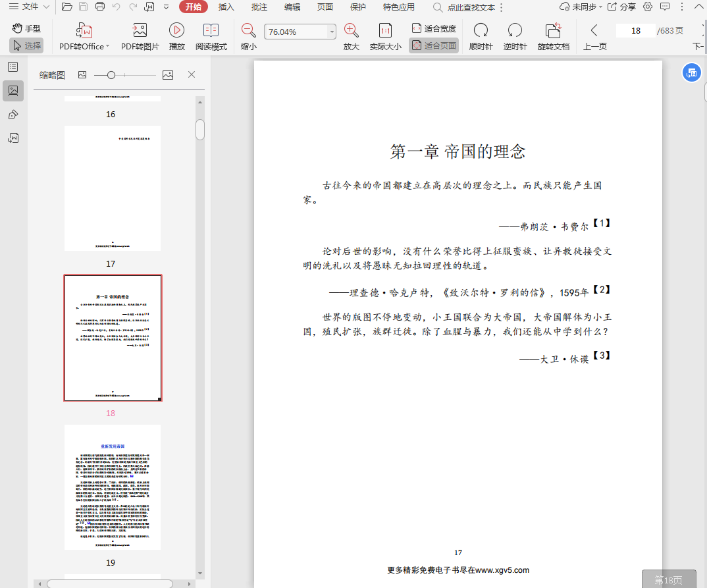Select page 19 thumbnail
Image resolution: width=707 pixels, height=588 pixels.
[113, 487]
